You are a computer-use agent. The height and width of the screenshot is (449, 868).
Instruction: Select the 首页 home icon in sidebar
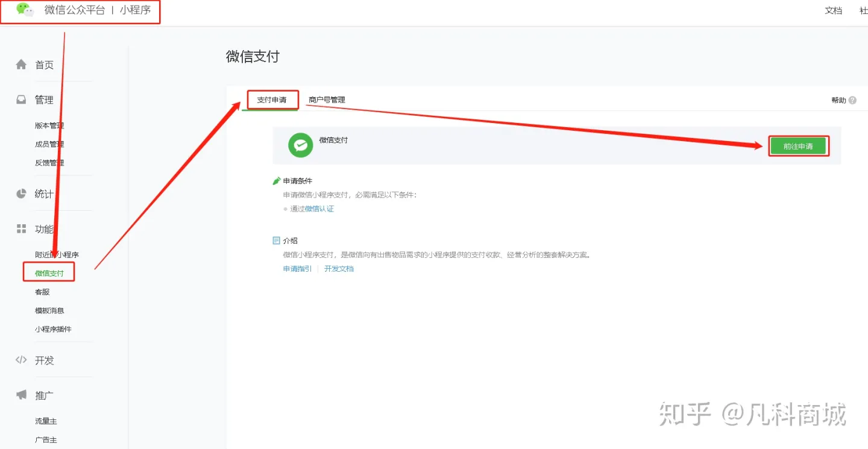coord(20,64)
